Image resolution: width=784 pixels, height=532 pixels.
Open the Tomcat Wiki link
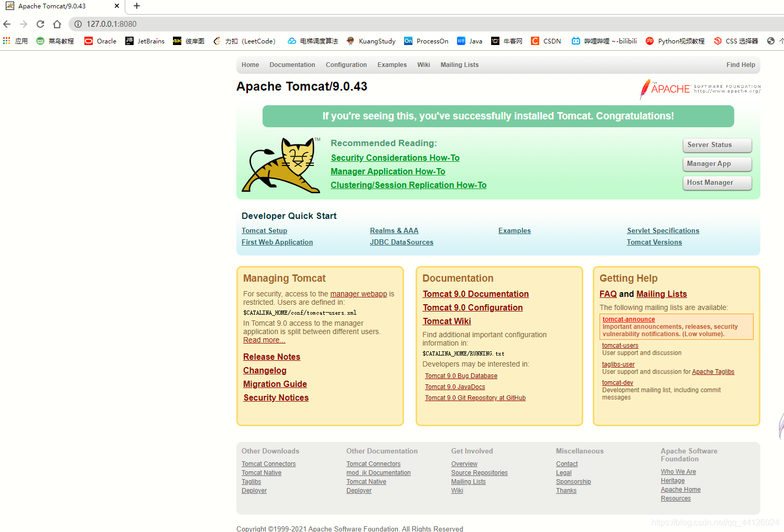tap(447, 321)
